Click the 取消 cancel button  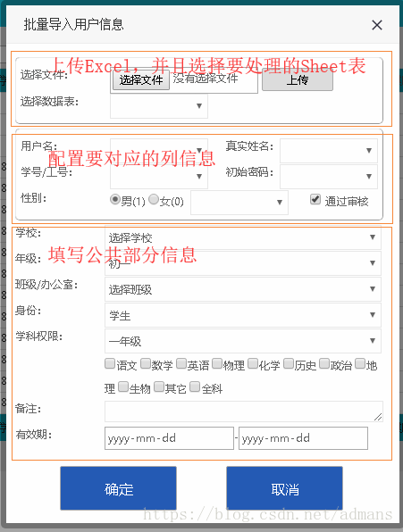284,488
